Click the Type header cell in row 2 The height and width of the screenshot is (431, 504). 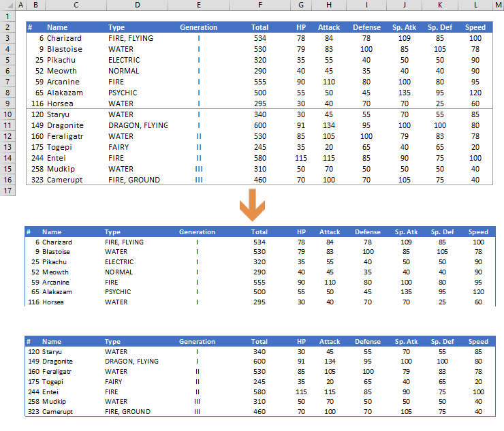pos(138,27)
